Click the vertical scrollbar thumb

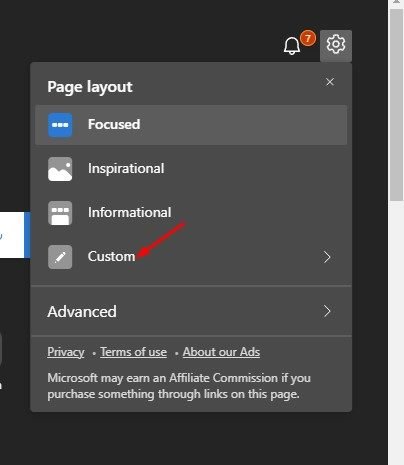click(x=396, y=105)
